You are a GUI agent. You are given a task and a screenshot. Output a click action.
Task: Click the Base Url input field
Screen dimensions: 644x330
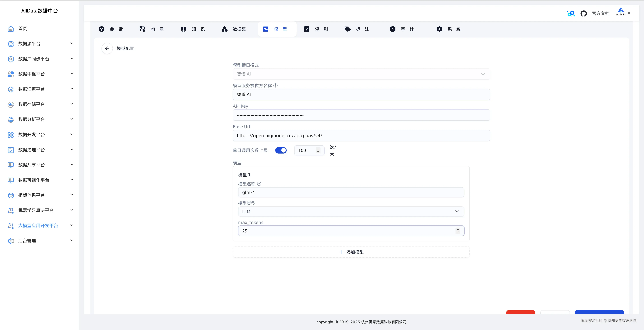pyautogui.click(x=361, y=136)
